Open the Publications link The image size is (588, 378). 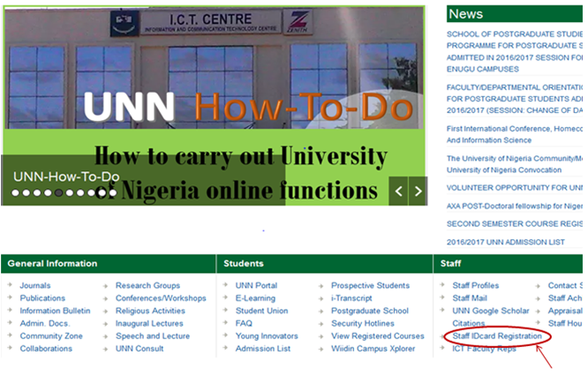[x=42, y=299]
